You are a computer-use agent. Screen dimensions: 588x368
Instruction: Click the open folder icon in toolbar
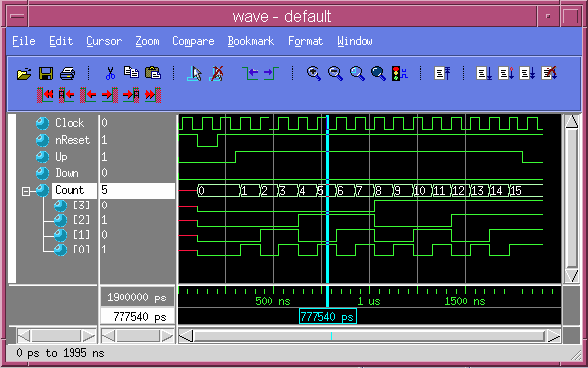pyautogui.click(x=24, y=73)
